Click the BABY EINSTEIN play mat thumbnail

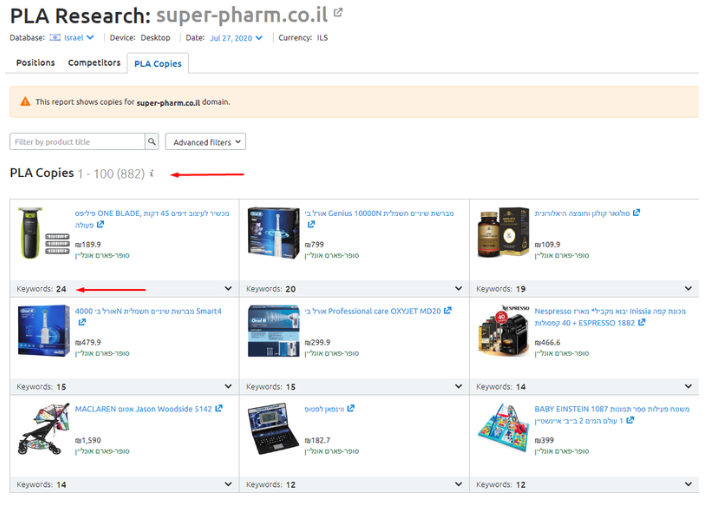click(503, 429)
